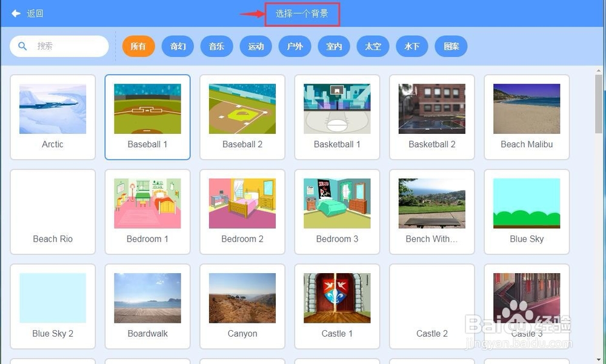Choose the Castle 3 backdrop
606x364 pixels.
(527, 306)
